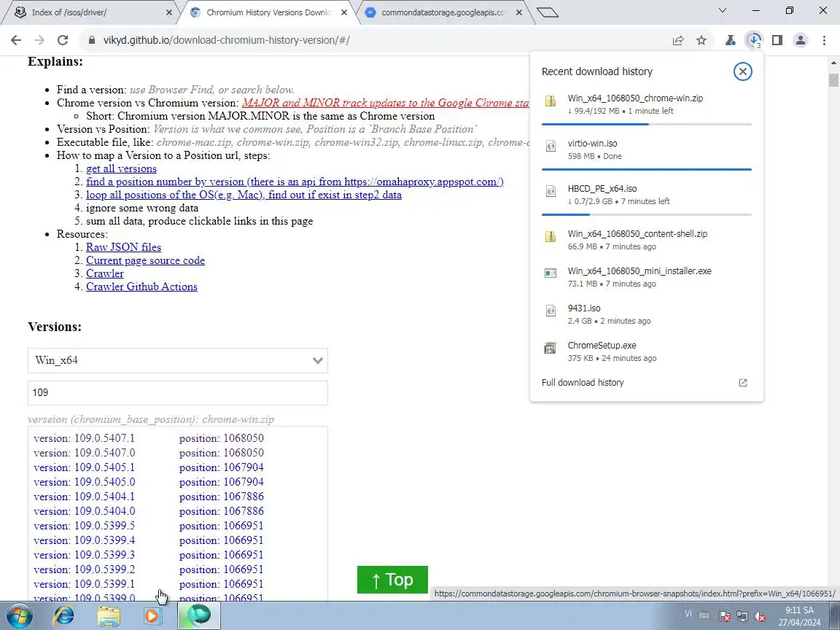Viewport: 840px width, 630px height.
Task: Open Win_x64_1068050_mini_installer.exe download entry
Action: click(x=646, y=277)
